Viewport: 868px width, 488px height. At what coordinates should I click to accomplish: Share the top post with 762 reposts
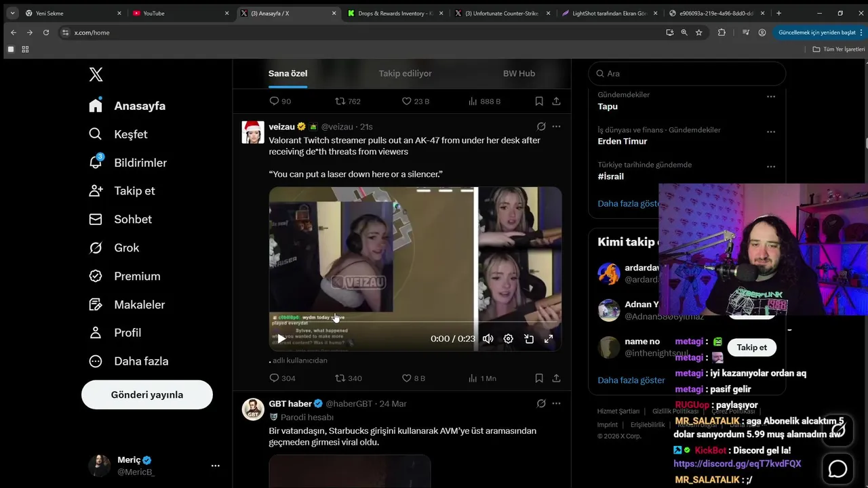556,101
